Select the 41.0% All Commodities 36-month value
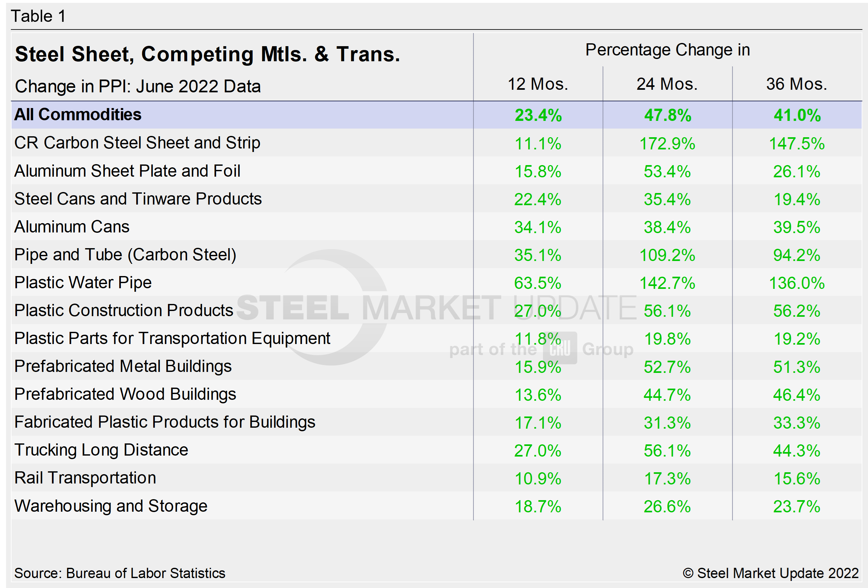This screenshot has width=868, height=588. (x=797, y=115)
